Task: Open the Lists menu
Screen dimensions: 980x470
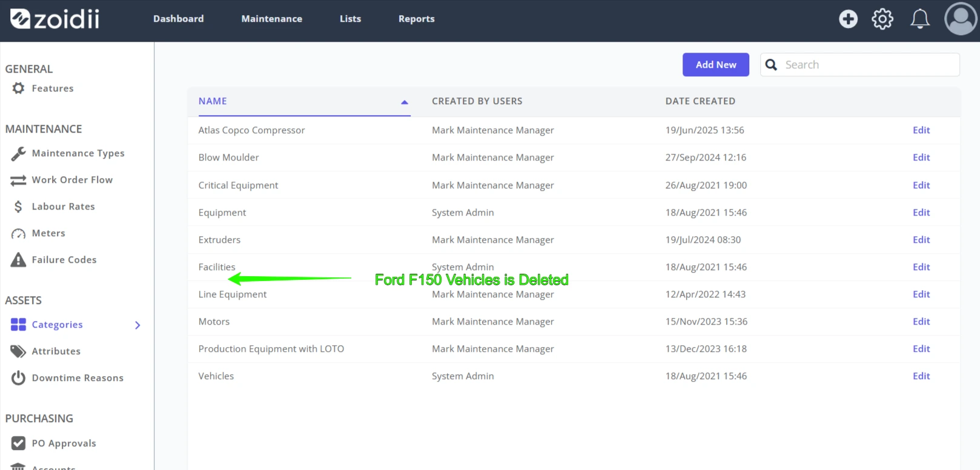Action: (x=350, y=19)
